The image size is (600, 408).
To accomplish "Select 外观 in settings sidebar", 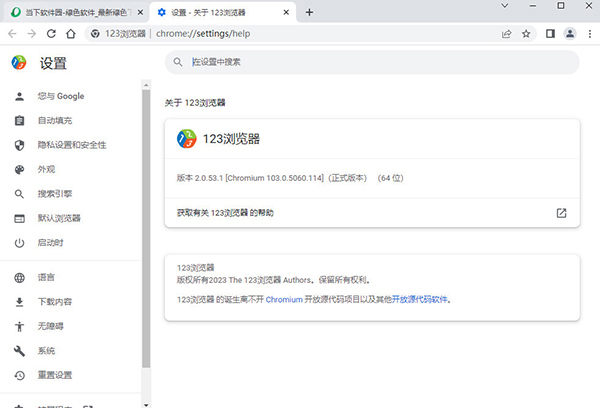I will pos(46,170).
